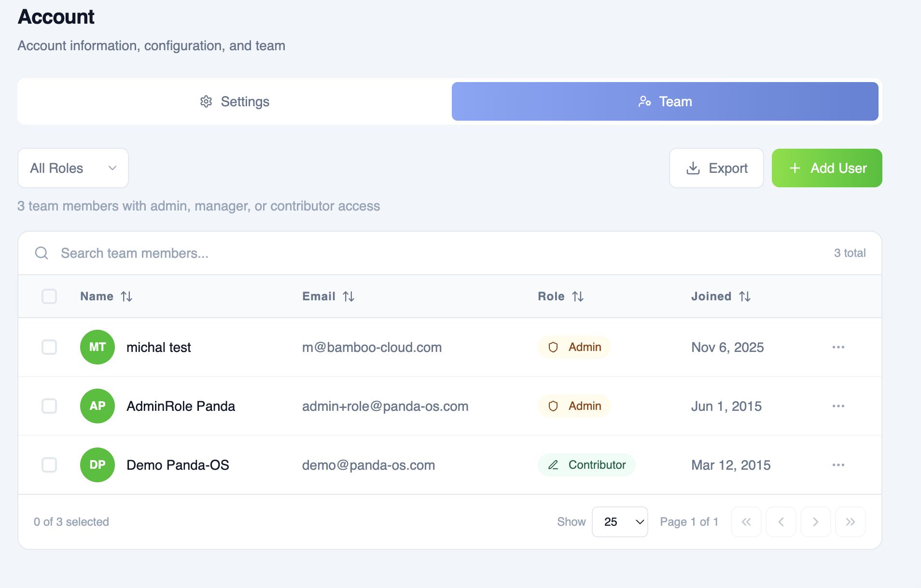Tick the checkbox for michal test
This screenshot has width=921, height=588.
[x=49, y=347]
